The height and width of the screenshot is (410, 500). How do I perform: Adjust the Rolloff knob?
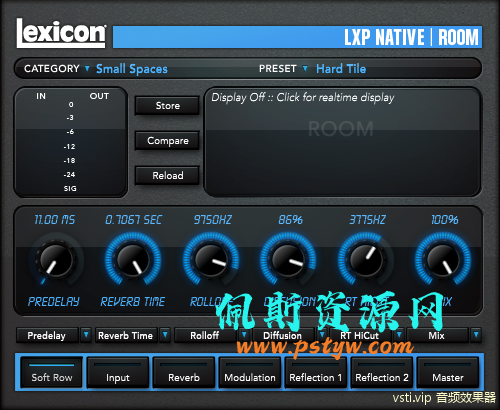(x=211, y=260)
